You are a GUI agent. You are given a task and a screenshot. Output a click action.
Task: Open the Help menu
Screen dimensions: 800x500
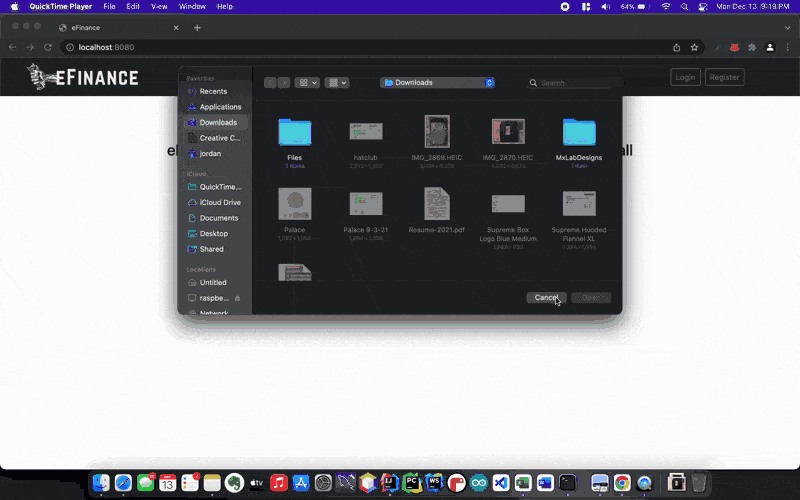coord(224,7)
